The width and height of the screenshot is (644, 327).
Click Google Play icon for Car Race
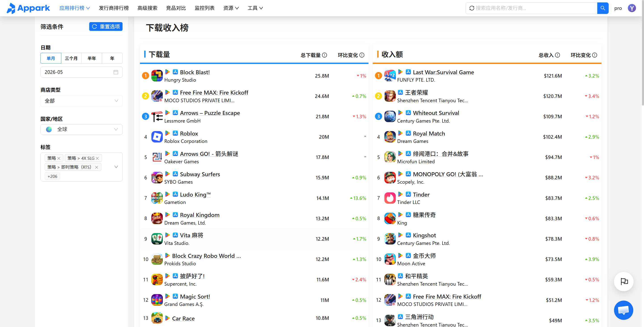pyautogui.click(x=167, y=318)
